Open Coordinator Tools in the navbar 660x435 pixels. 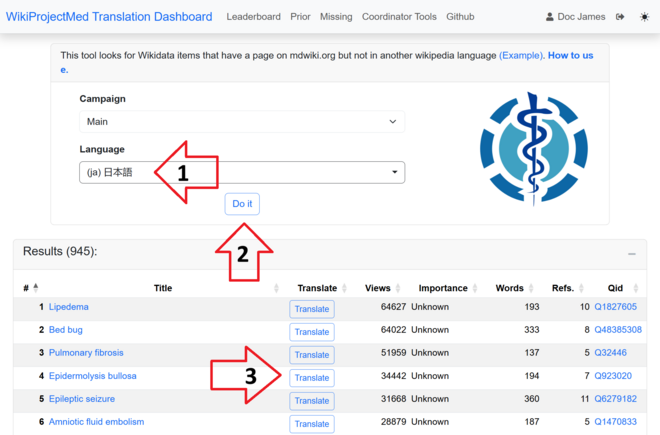399,17
